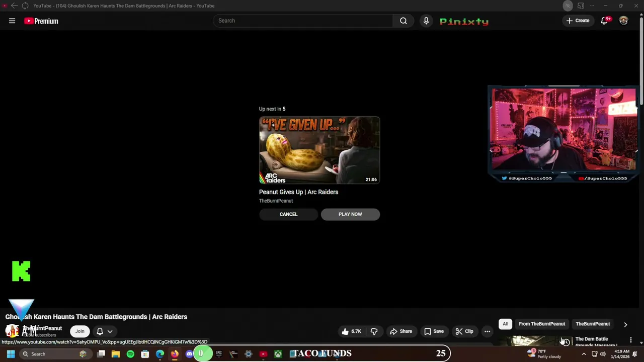Go to YouTube Premium home logo
The image size is (644, 362).
coord(41,21)
